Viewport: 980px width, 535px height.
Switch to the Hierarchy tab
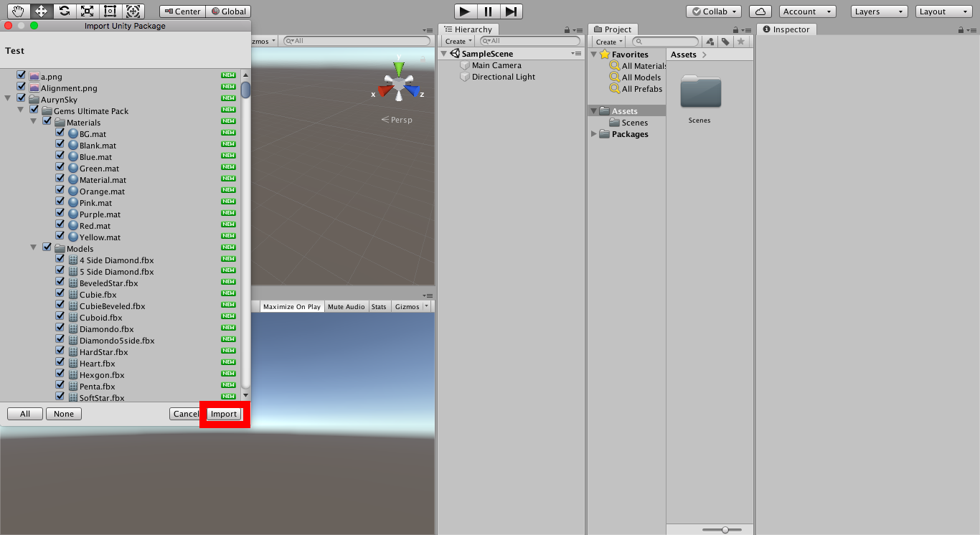point(468,29)
